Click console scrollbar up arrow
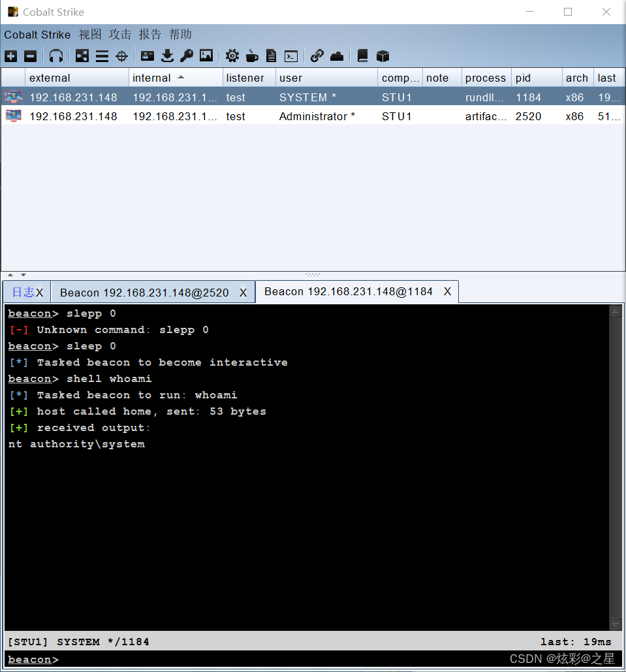This screenshot has height=672, width=626. point(616,311)
